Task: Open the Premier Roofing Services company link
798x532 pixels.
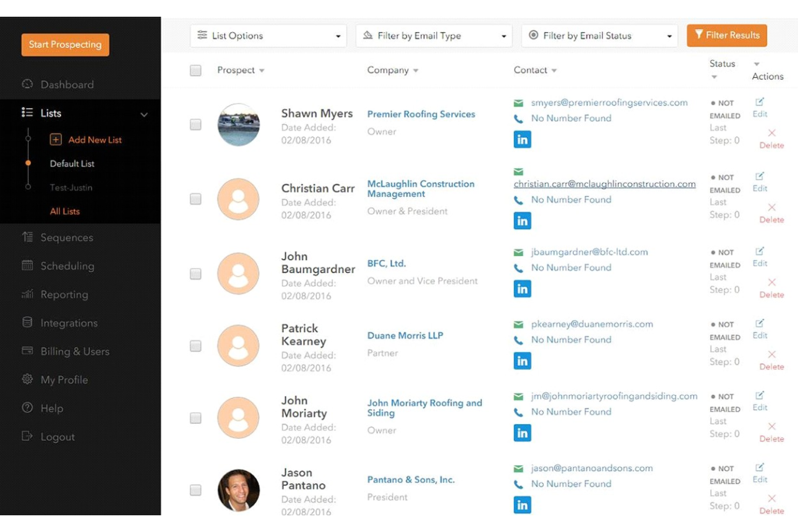Action: point(421,114)
